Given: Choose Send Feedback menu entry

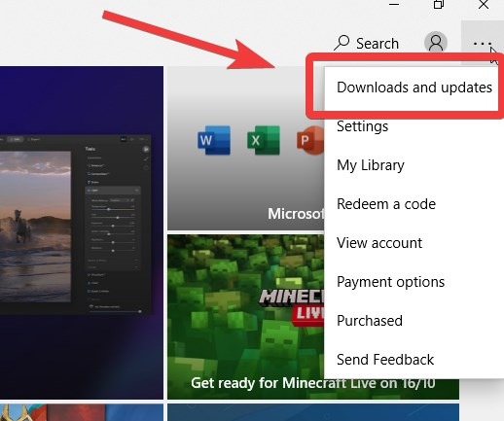Looking at the screenshot, I should tap(414, 360).
